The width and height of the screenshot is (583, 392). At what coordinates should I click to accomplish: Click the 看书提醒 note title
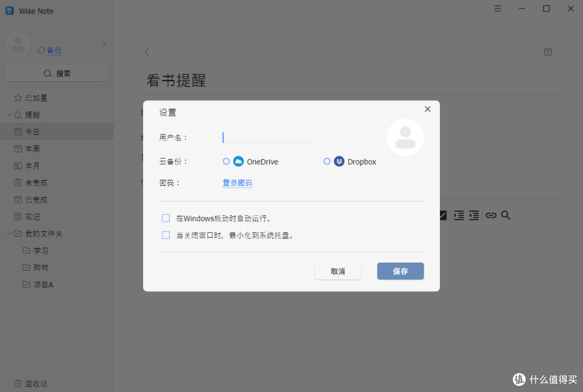pos(176,80)
